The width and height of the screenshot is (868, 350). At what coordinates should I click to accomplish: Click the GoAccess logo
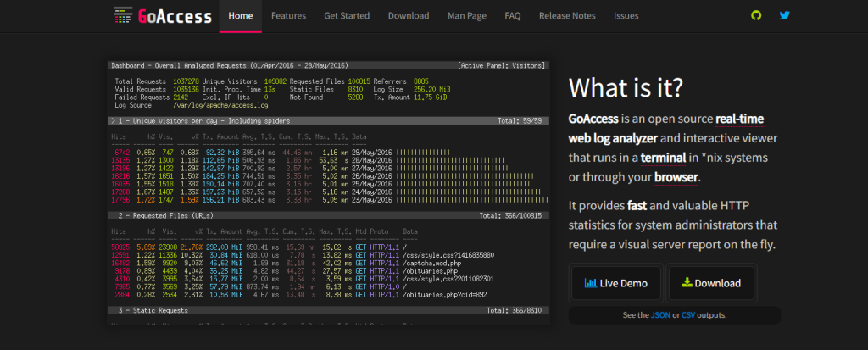pos(163,15)
